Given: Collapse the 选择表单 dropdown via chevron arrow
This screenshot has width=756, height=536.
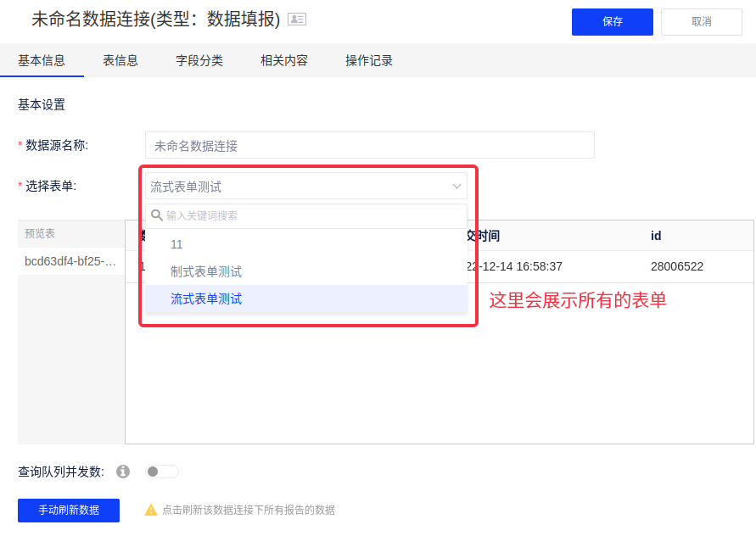Looking at the screenshot, I should point(456,187).
